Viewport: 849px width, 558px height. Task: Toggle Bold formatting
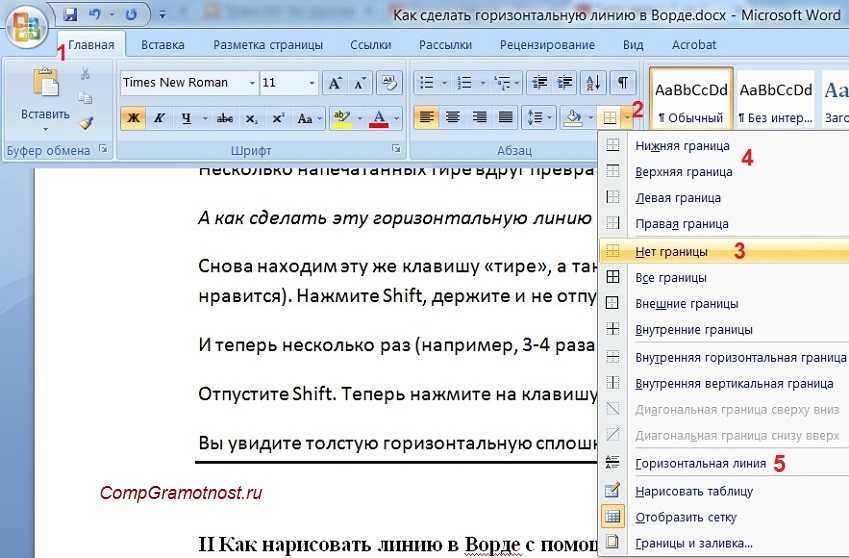pyautogui.click(x=133, y=118)
